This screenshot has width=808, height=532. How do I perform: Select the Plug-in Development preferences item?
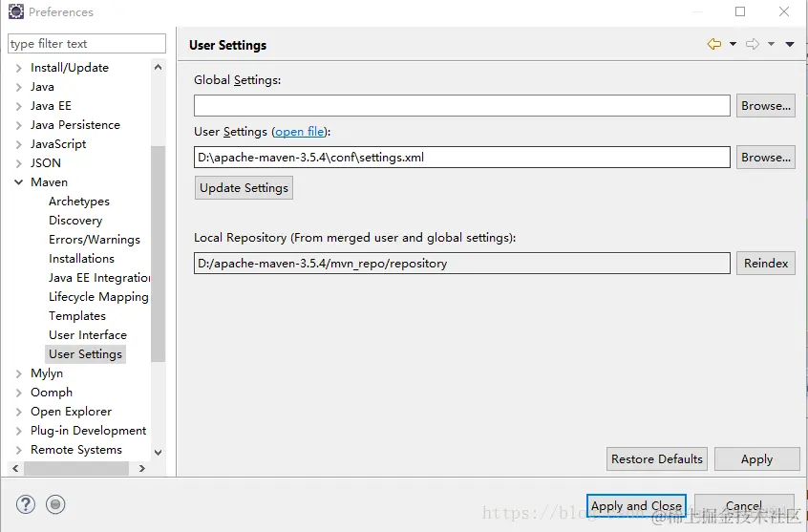(88, 431)
